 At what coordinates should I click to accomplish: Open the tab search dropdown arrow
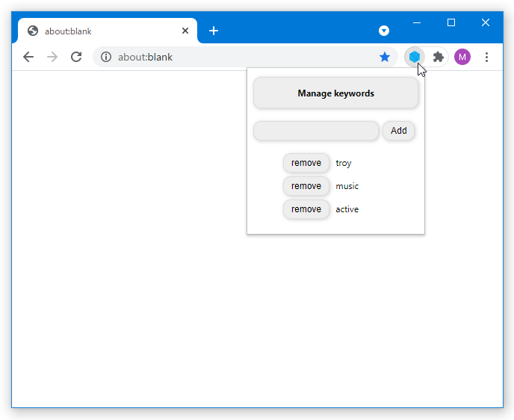[x=384, y=31]
